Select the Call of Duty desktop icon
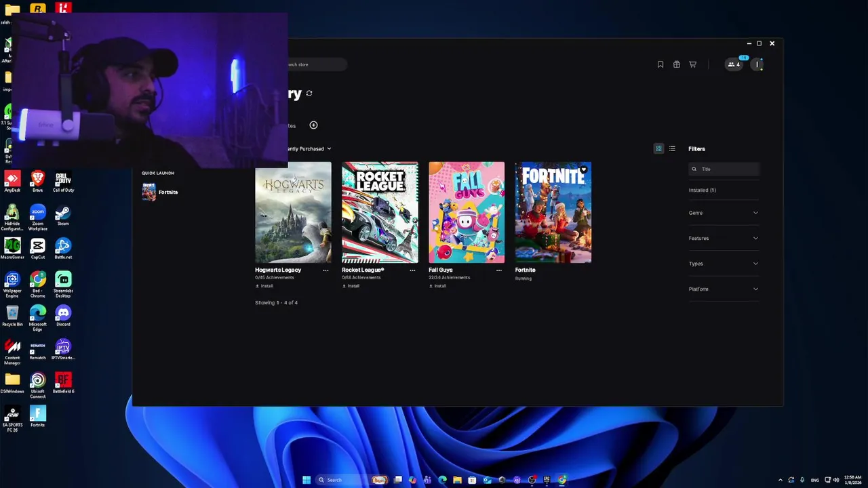 pyautogui.click(x=63, y=181)
